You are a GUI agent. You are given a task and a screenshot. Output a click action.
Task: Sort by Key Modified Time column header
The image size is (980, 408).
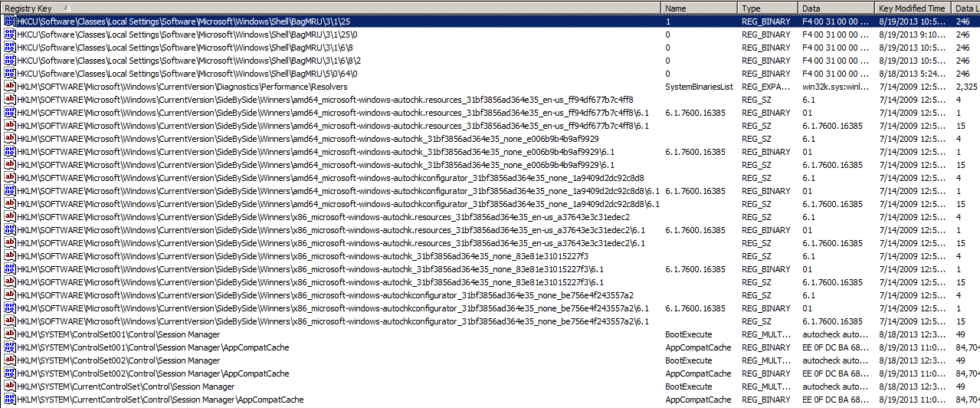tap(913, 8)
